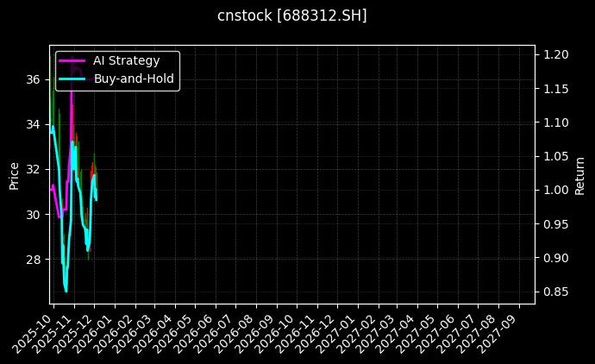Click the cyan Buy-and-Hold legend line swatch
Viewport: 595px width, 364px height.
73,78
